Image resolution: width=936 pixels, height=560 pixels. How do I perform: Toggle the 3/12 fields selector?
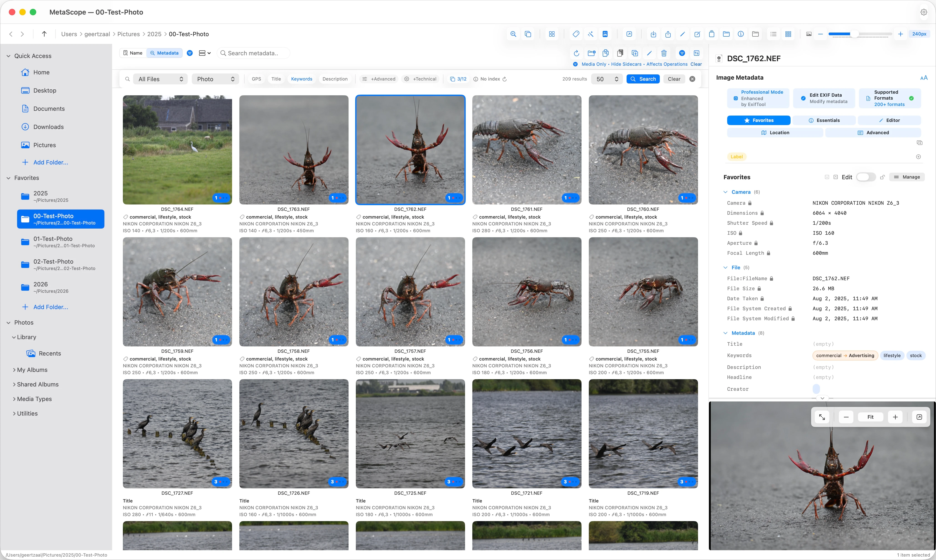pos(458,79)
